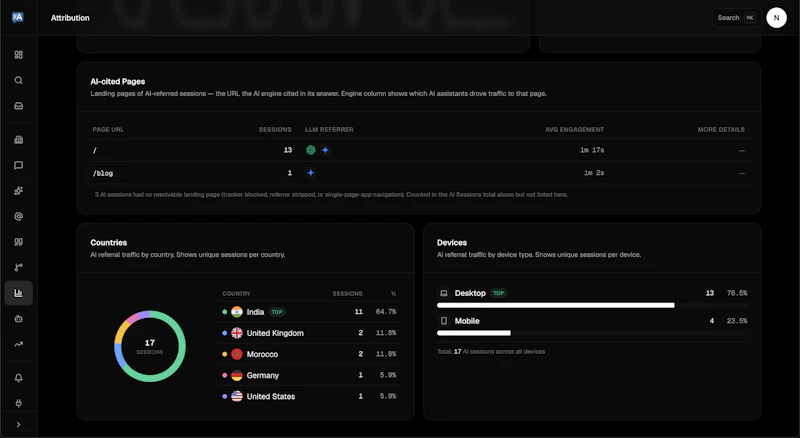
Task: Click the Mobile progress bar
Action: tap(592, 333)
